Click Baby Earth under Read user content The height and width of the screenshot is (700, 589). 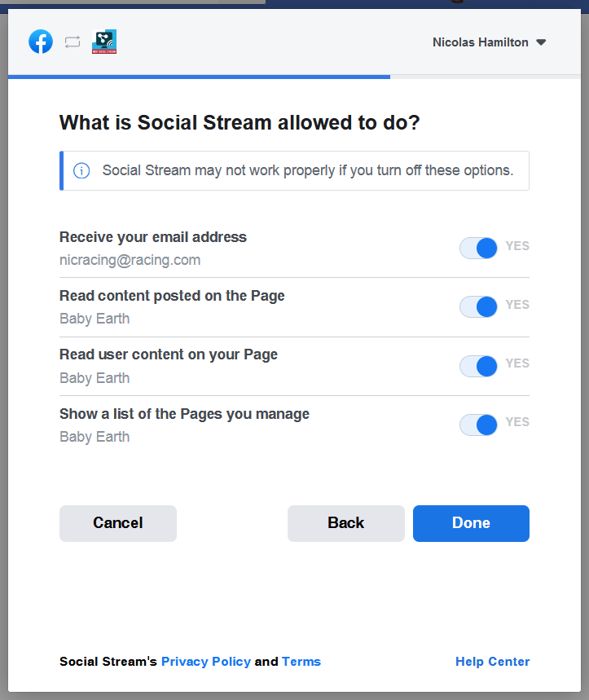pyautogui.click(x=95, y=377)
